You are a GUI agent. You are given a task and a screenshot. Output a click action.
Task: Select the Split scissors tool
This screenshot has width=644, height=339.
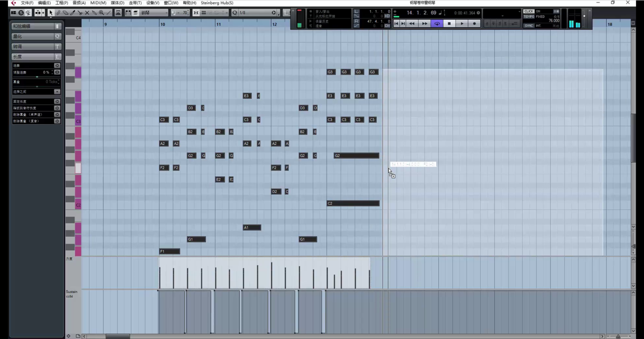(x=80, y=13)
